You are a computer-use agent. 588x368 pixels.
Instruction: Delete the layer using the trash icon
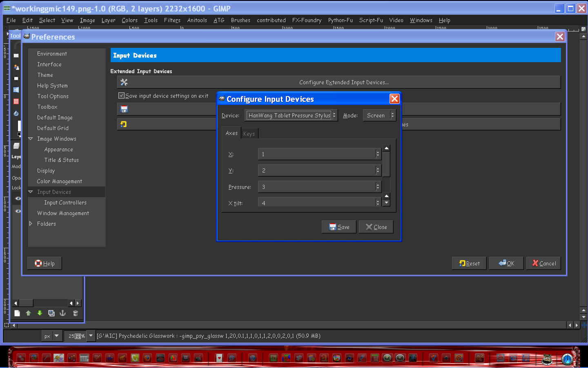76,313
